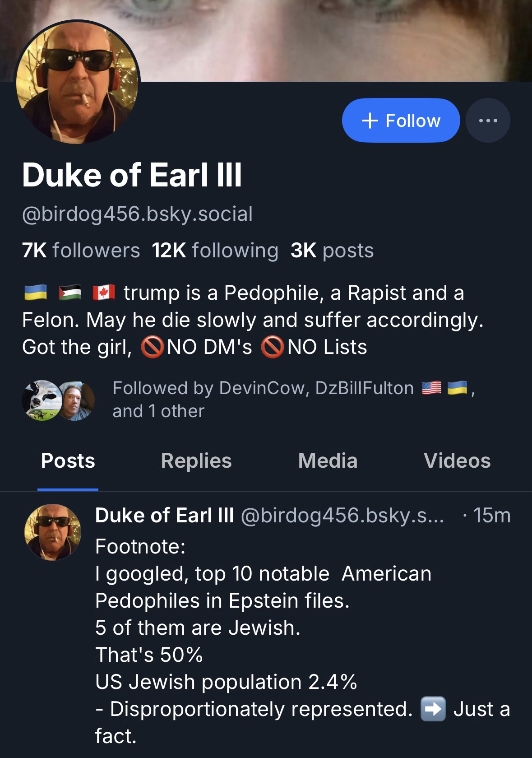Select the Posts tab
Image resolution: width=532 pixels, height=758 pixels.
point(68,461)
